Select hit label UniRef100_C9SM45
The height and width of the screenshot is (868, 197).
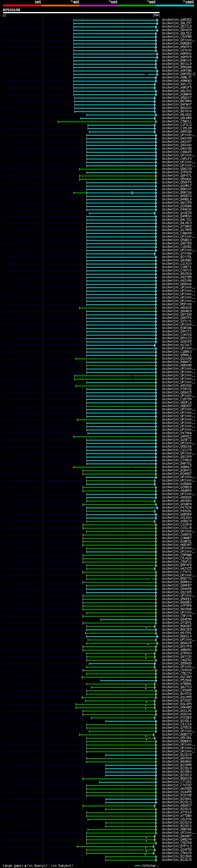(x=177, y=690)
